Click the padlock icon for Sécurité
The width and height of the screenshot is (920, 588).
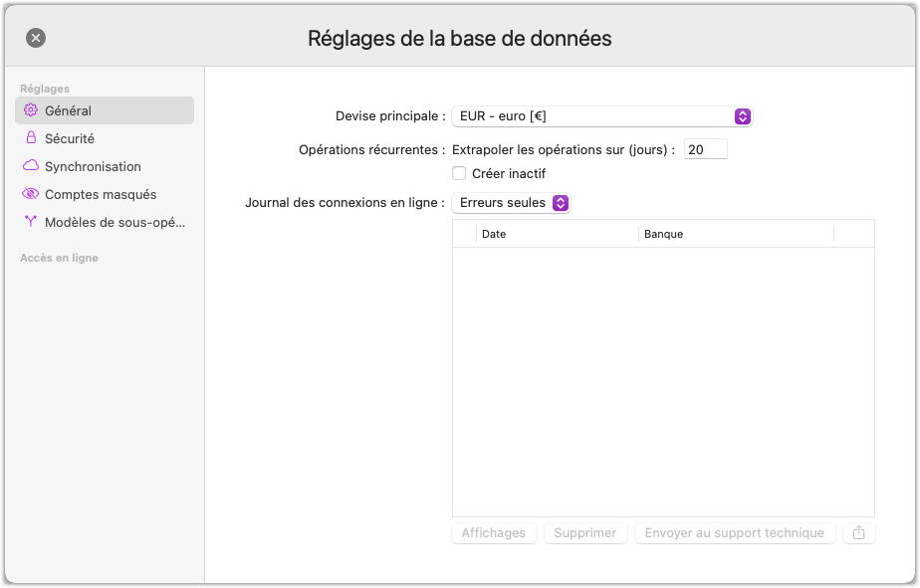pyautogui.click(x=31, y=138)
